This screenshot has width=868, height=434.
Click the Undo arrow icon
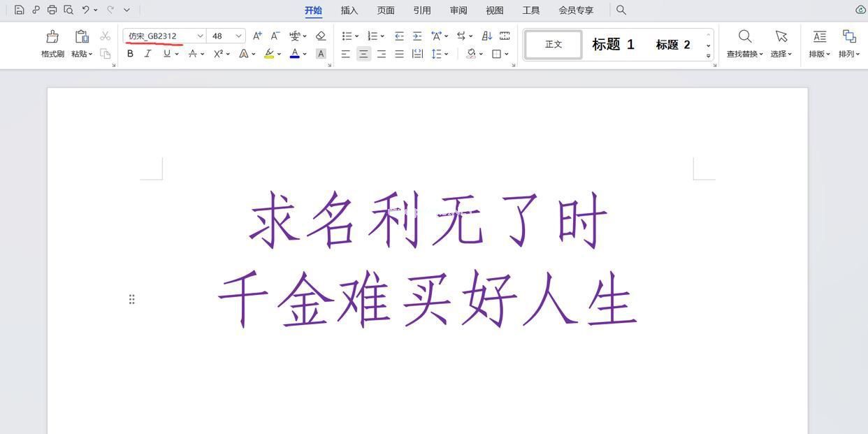[x=85, y=10]
